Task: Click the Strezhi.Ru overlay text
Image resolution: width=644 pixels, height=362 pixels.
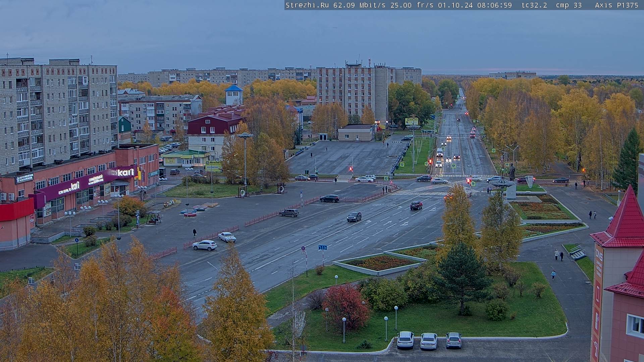Action: [307, 5]
